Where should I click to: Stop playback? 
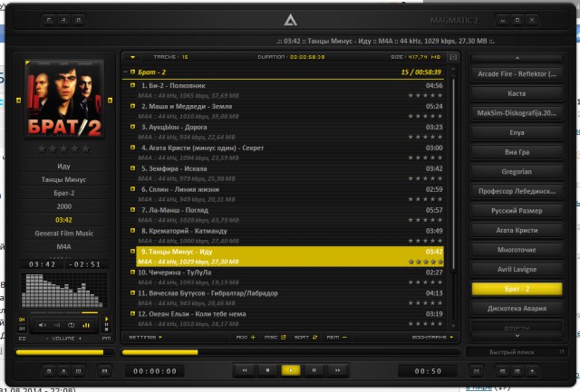pyautogui.click(x=268, y=370)
